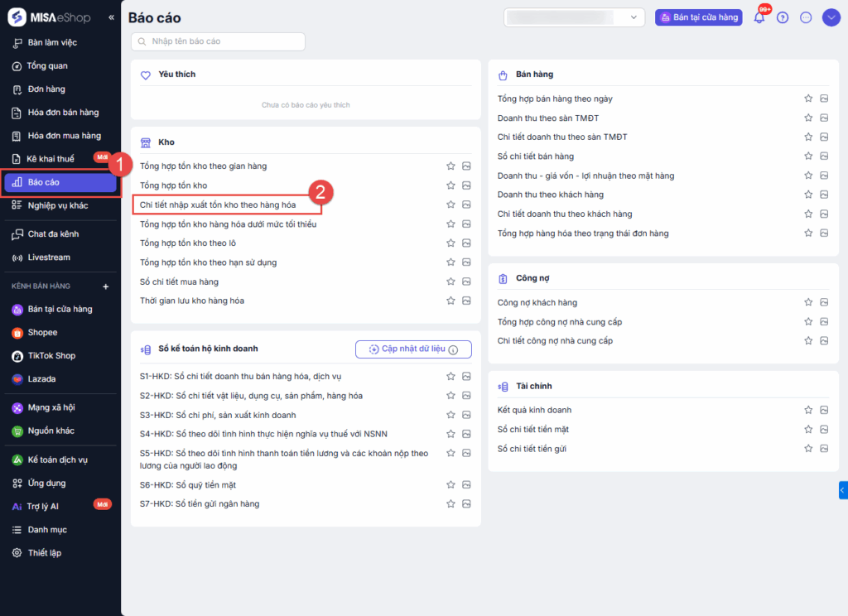Viewport: 848px width, 616px height.
Task: Open preview icon for S6-HKD: Sổ quỹ tiền mặt
Action: tap(466, 484)
